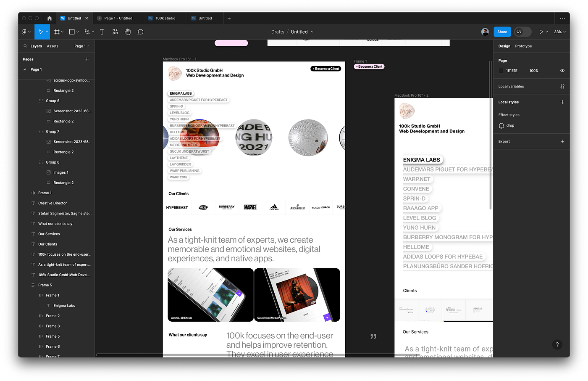Select the Rectangle shape tool
This screenshot has height=381, width=588.
[x=72, y=32]
